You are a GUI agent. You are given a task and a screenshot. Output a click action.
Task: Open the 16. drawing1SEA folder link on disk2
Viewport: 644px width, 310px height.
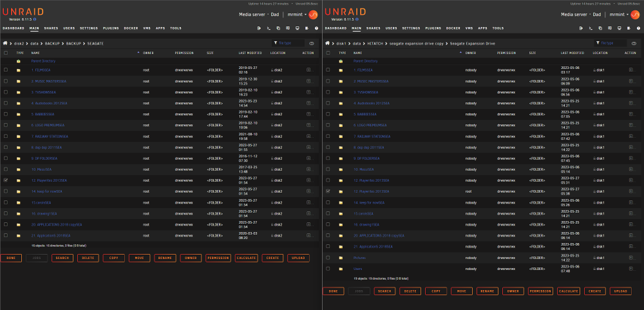[x=44, y=214]
